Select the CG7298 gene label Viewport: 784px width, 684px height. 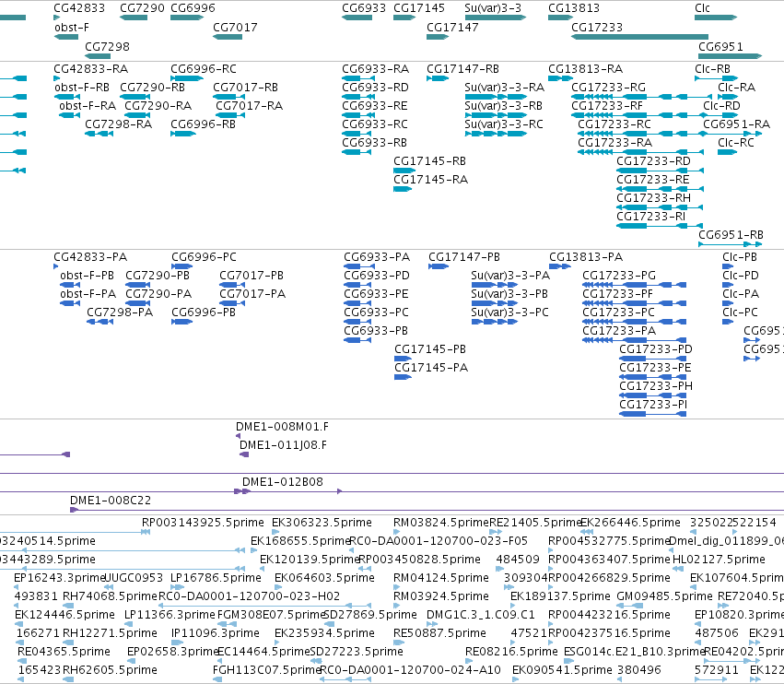(107, 46)
